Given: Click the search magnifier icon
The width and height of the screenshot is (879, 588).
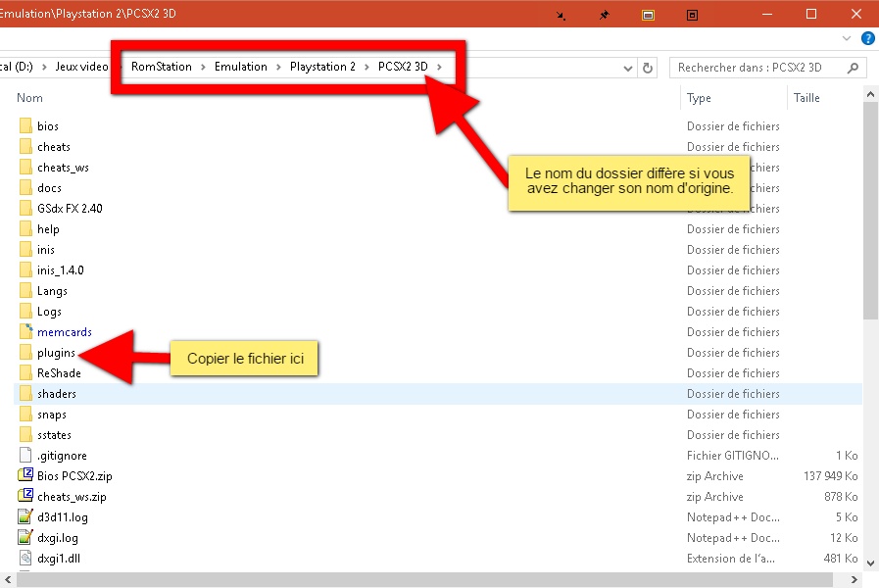Looking at the screenshot, I should tap(853, 68).
